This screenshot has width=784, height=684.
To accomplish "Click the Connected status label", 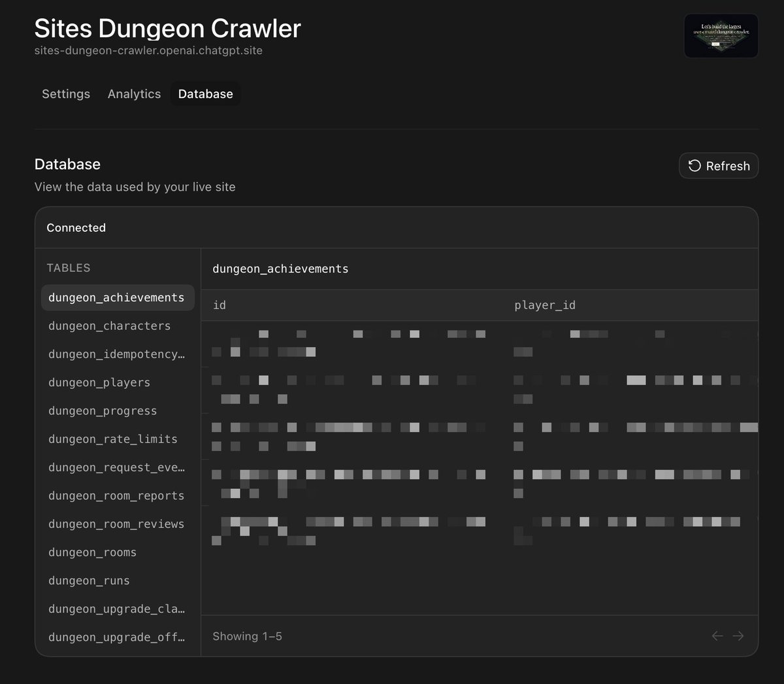I will [x=76, y=227].
